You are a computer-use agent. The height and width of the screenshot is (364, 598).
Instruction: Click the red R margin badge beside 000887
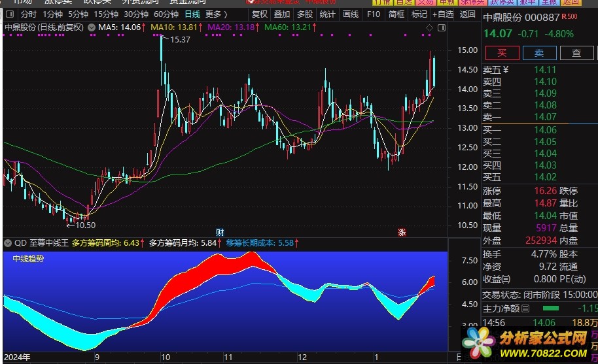coord(564,17)
